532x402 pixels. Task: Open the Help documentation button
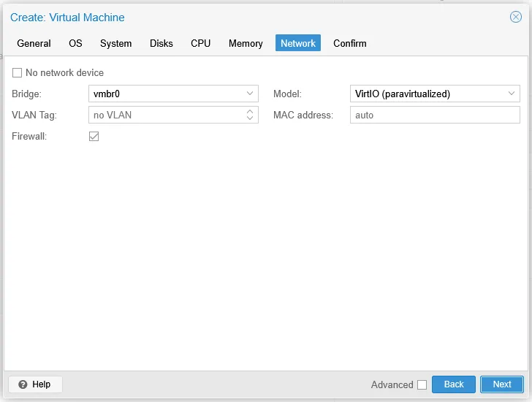[x=35, y=384]
